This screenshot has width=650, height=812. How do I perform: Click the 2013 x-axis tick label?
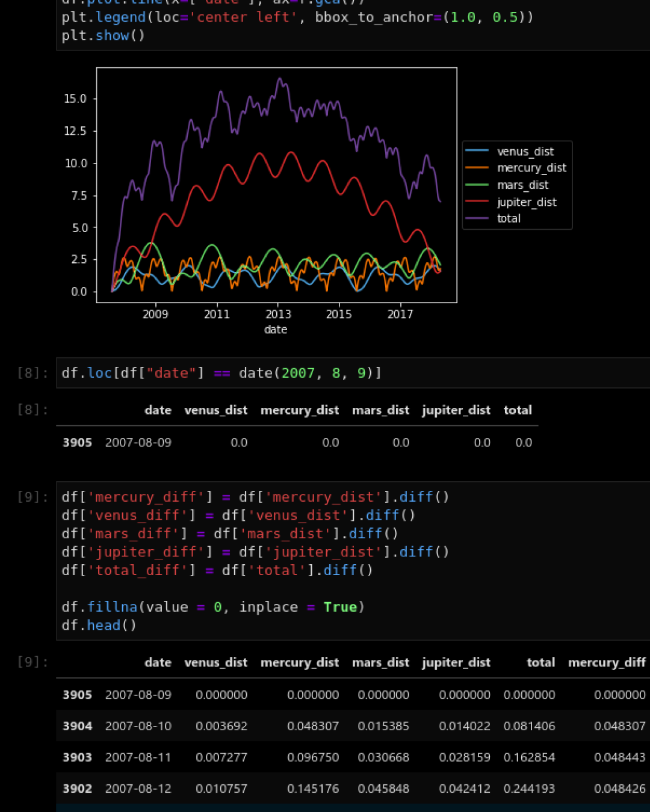click(278, 314)
